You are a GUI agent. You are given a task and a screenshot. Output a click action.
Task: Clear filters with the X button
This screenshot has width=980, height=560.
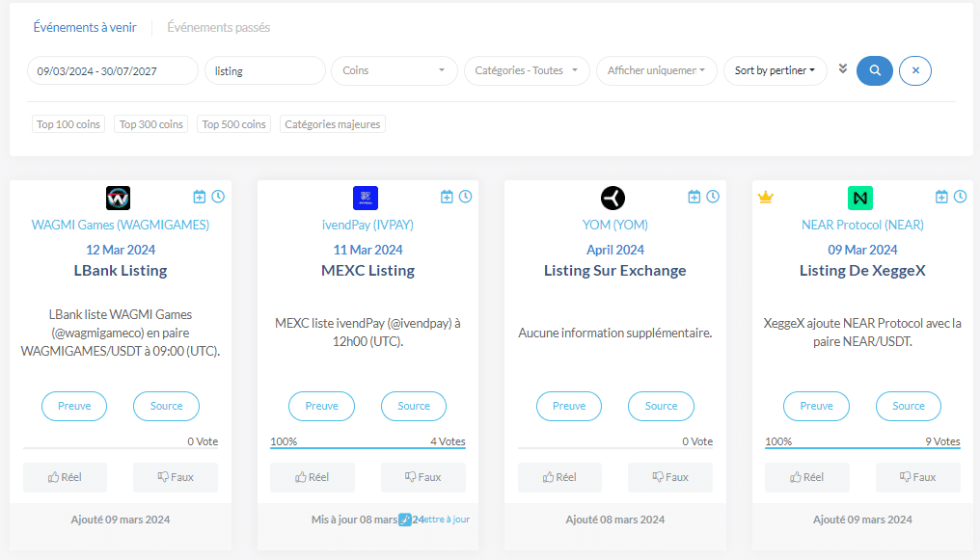point(915,70)
